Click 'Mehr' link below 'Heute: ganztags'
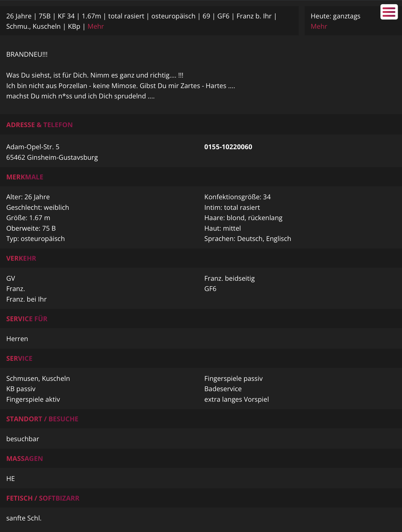The image size is (402, 532). (319, 27)
